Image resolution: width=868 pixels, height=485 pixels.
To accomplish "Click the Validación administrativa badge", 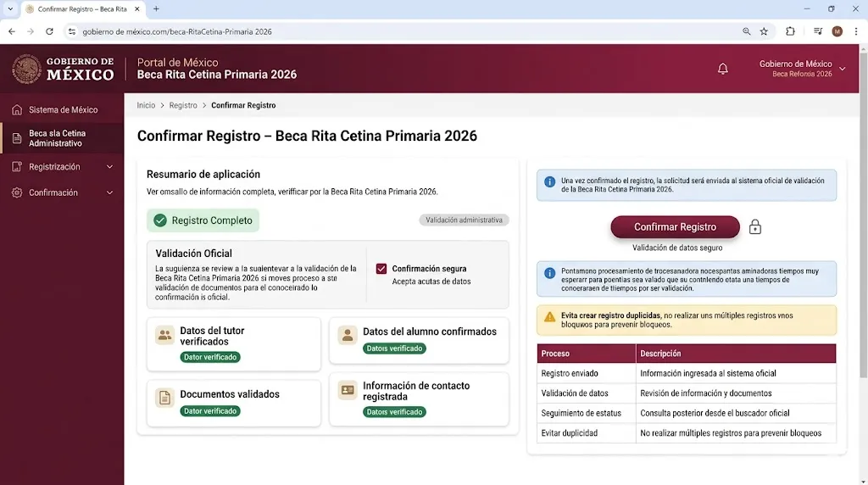I will [464, 220].
